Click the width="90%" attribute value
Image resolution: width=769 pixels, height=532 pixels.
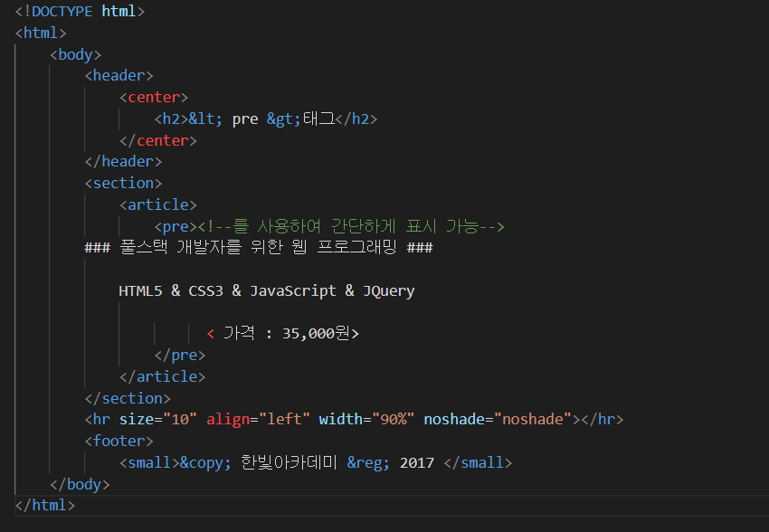pyautogui.click(x=394, y=420)
